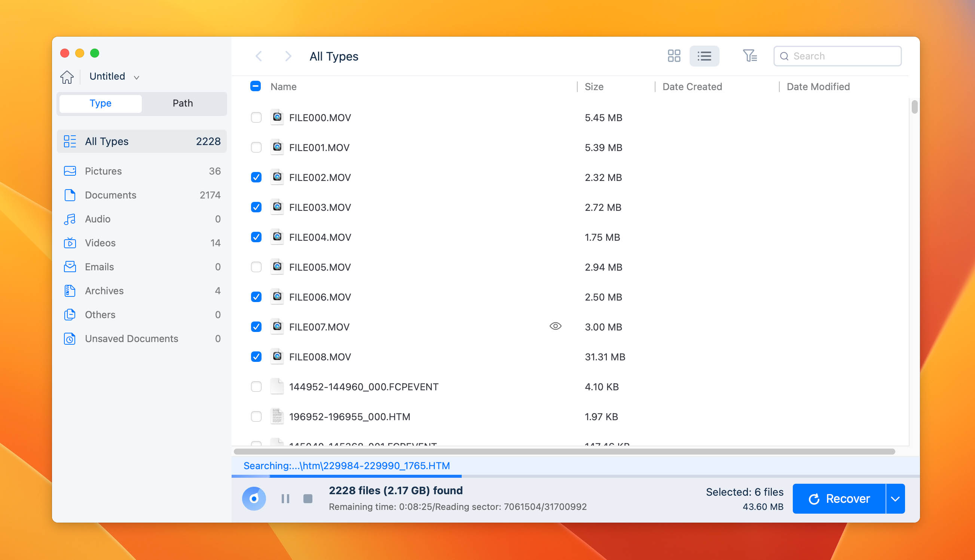Sort by the Date Created column
This screenshot has width=975, height=560.
(x=692, y=86)
